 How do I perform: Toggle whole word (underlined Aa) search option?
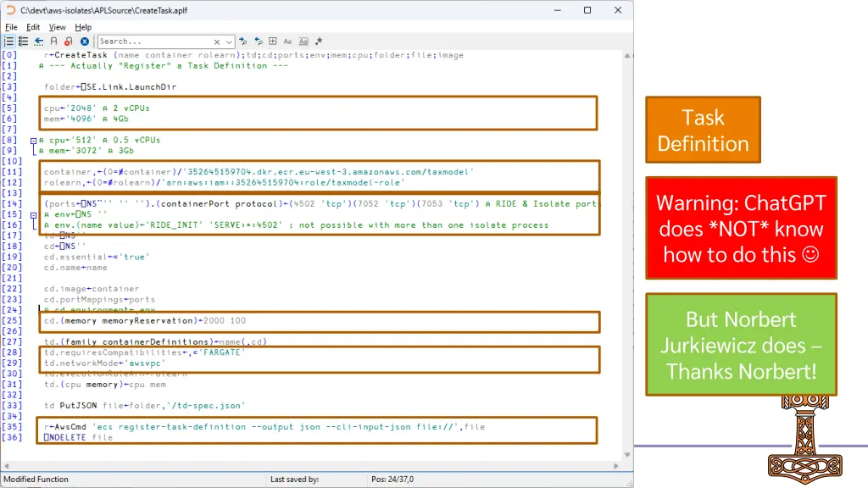tap(303, 42)
